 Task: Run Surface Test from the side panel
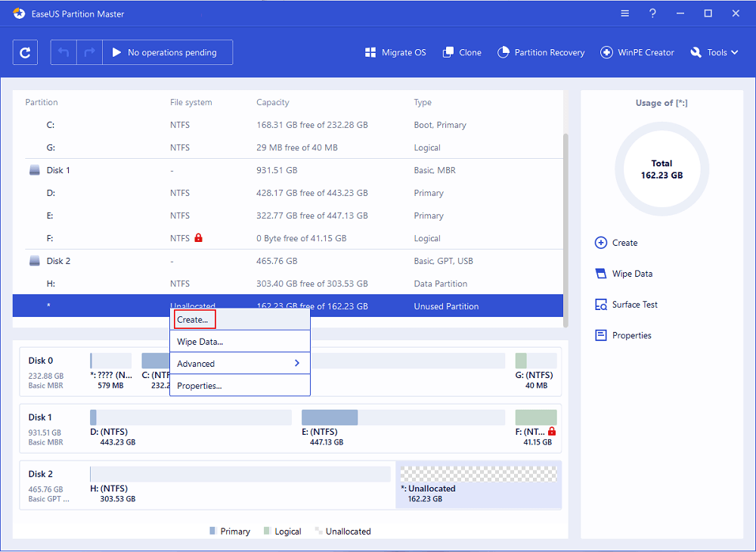click(x=626, y=304)
